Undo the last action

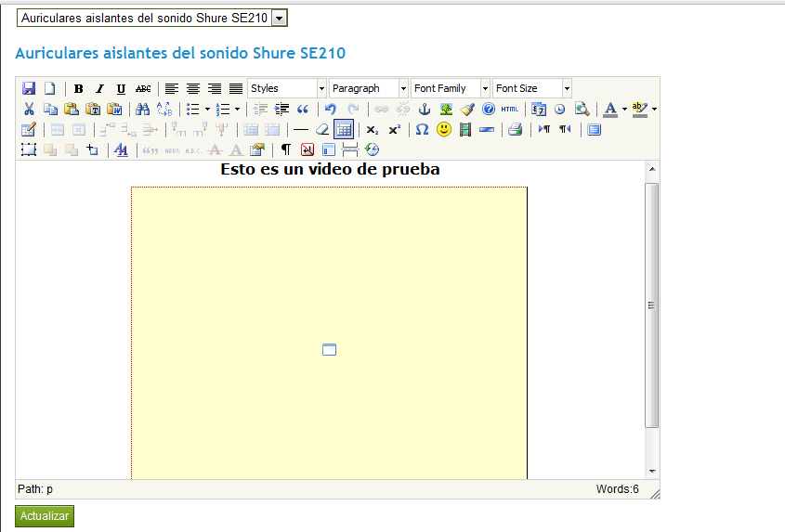(x=331, y=110)
